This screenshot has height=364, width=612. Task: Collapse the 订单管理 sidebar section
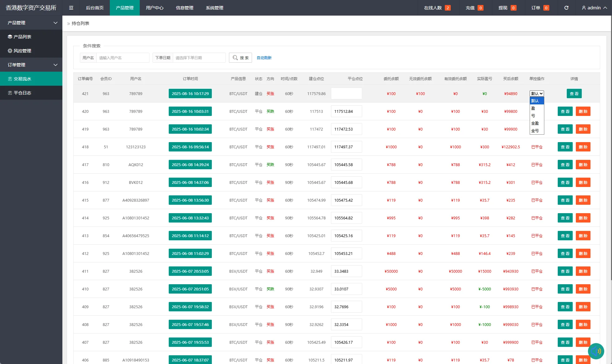point(31,65)
